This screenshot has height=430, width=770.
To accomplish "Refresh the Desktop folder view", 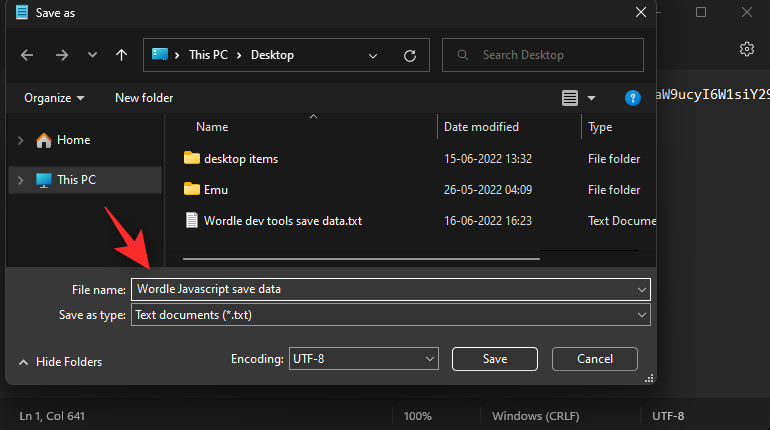I will [x=409, y=56].
